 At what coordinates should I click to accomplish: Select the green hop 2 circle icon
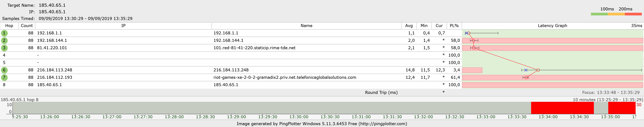click(4, 41)
